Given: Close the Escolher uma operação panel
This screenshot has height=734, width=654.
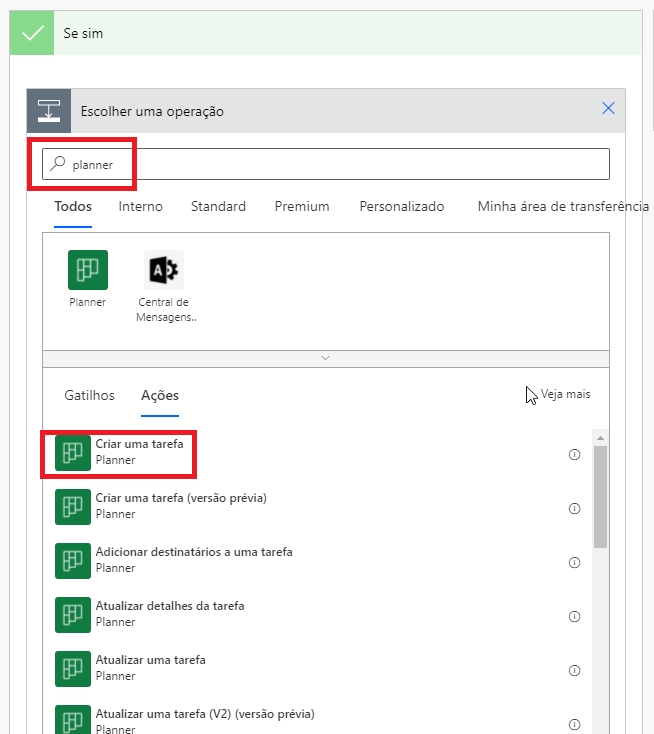Looking at the screenshot, I should click(x=608, y=108).
